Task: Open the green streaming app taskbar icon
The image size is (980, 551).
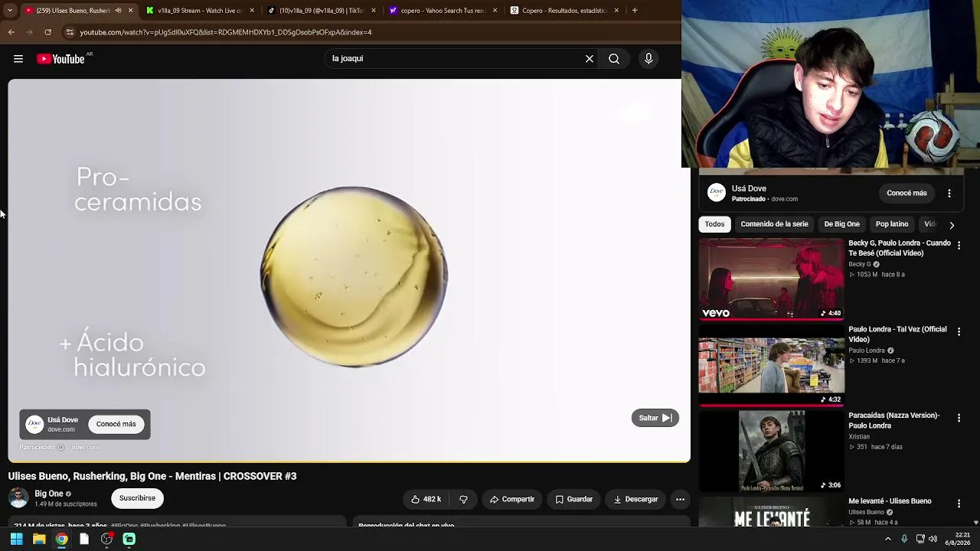Action: click(x=129, y=540)
